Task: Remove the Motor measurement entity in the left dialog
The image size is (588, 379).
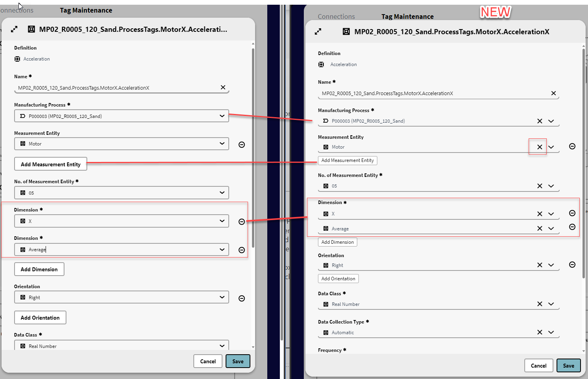Action: click(242, 145)
